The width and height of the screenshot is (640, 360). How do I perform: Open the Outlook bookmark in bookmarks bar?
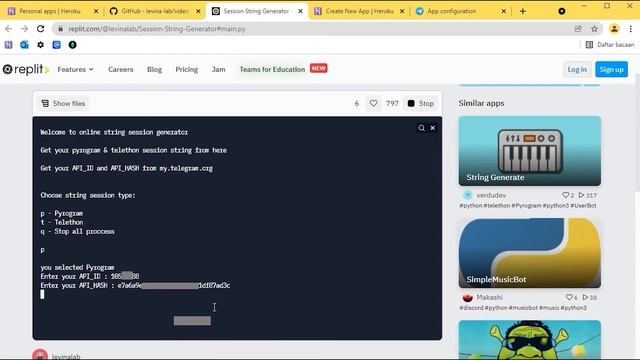[x=24, y=44]
